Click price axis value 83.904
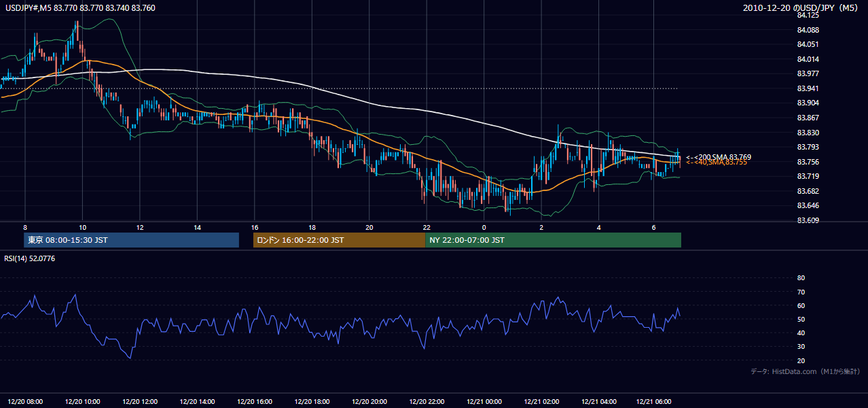Image resolution: width=868 pixels, height=408 pixels. [x=807, y=103]
